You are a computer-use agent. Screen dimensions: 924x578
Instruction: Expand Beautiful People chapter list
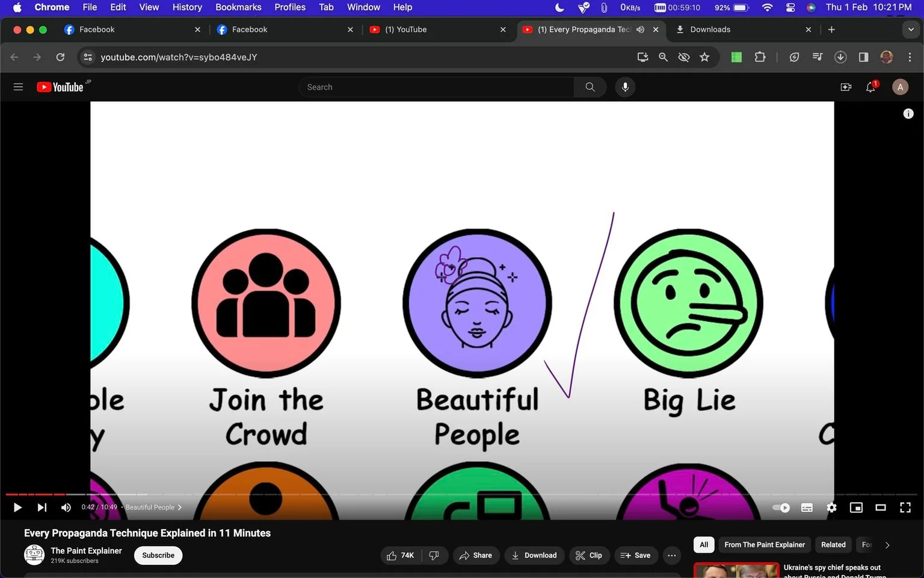click(153, 508)
